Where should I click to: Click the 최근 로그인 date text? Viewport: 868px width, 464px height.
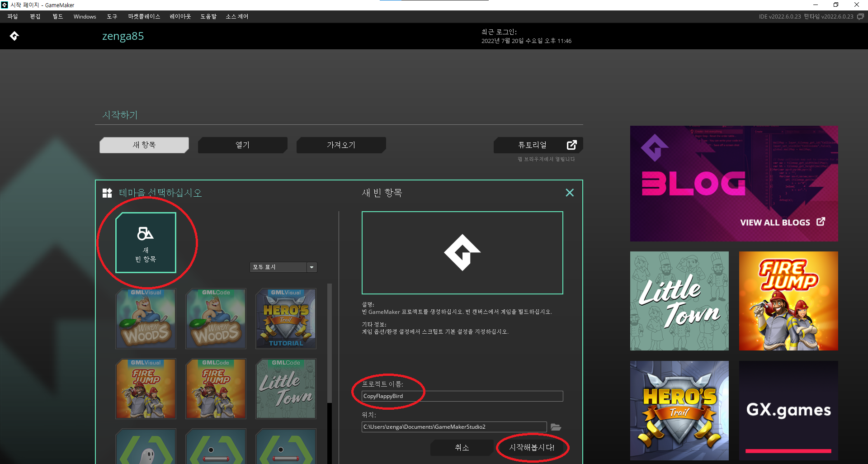coord(526,41)
